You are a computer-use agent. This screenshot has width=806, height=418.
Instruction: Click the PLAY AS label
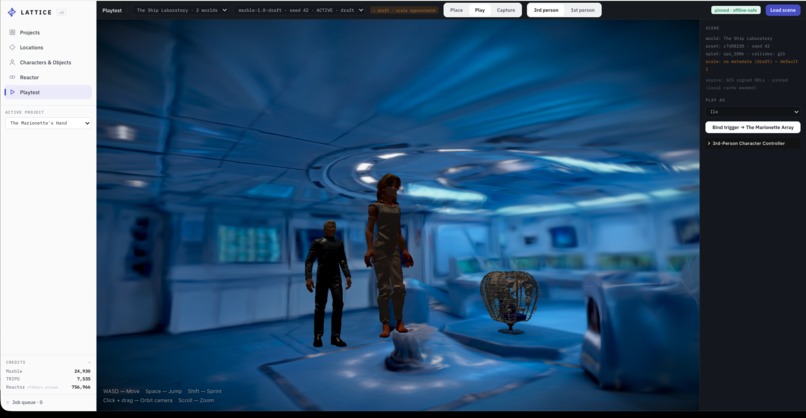tap(715, 100)
